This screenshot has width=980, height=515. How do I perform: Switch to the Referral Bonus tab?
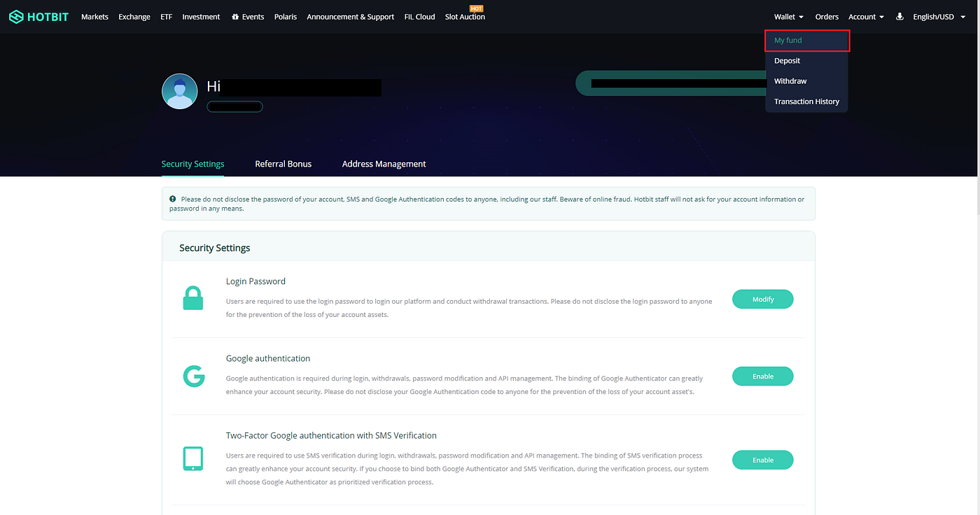(x=283, y=164)
